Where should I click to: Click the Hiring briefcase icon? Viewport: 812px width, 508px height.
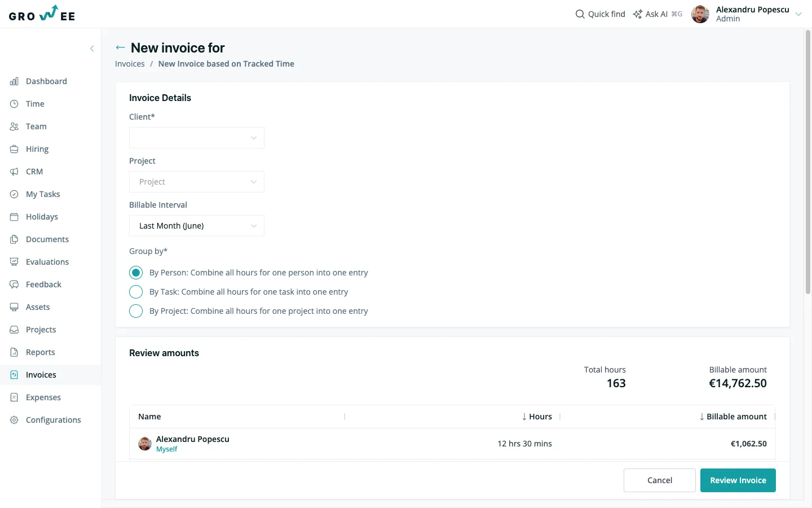(14, 149)
